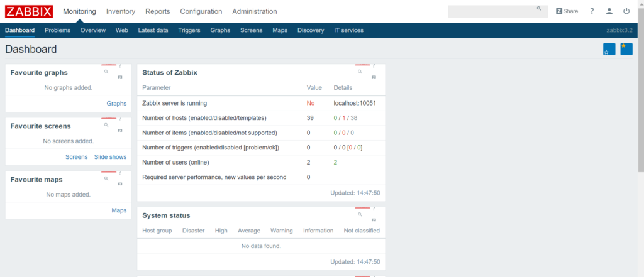Click magnifier icon in Status of Zabbix widget
Screen dimensions: 644x277
pyautogui.click(x=360, y=72)
